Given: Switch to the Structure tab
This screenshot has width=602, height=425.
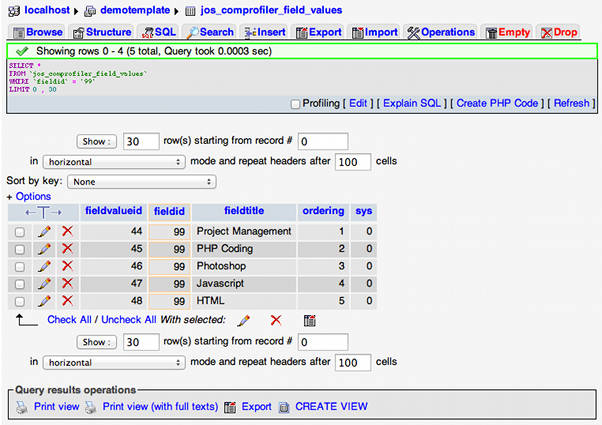Looking at the screenshot, I should (100, 32).
